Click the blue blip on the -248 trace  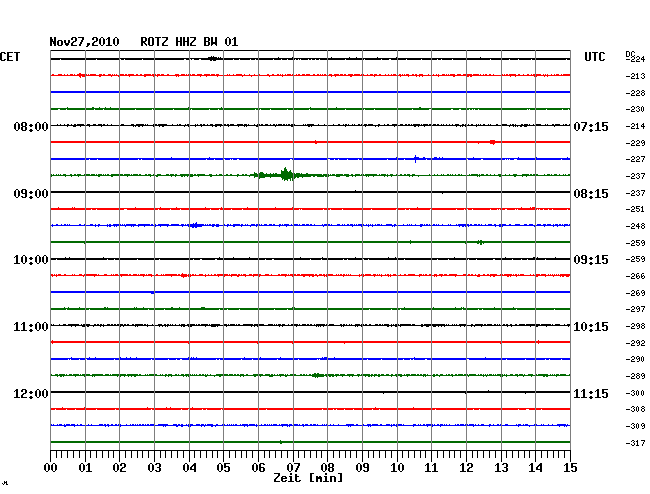pos(195,225)
